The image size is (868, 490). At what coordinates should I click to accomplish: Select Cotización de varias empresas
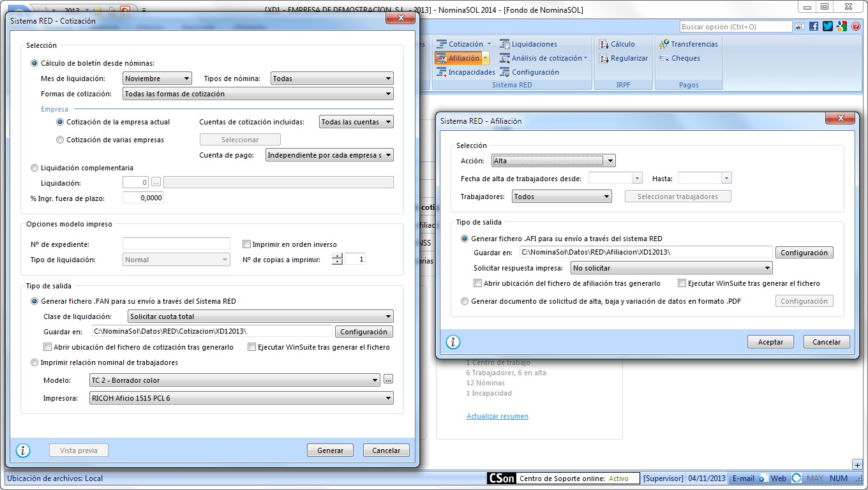(x=60, y=140)
